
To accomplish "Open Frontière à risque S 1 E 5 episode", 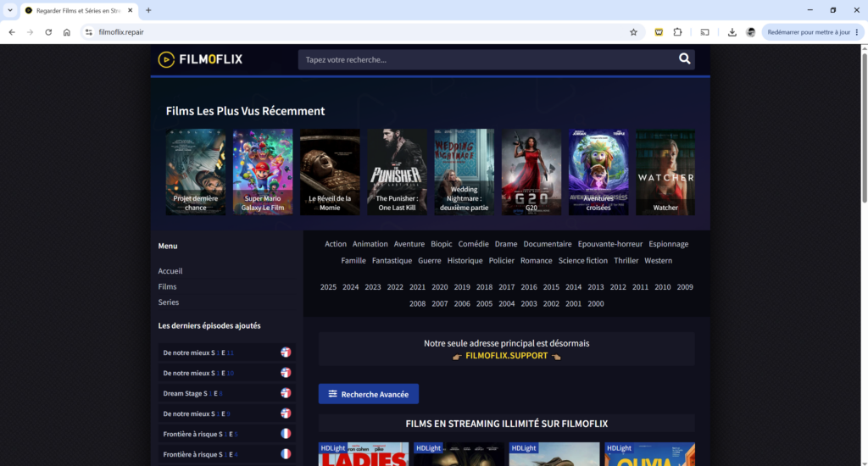I will click(x=227, y=434).
